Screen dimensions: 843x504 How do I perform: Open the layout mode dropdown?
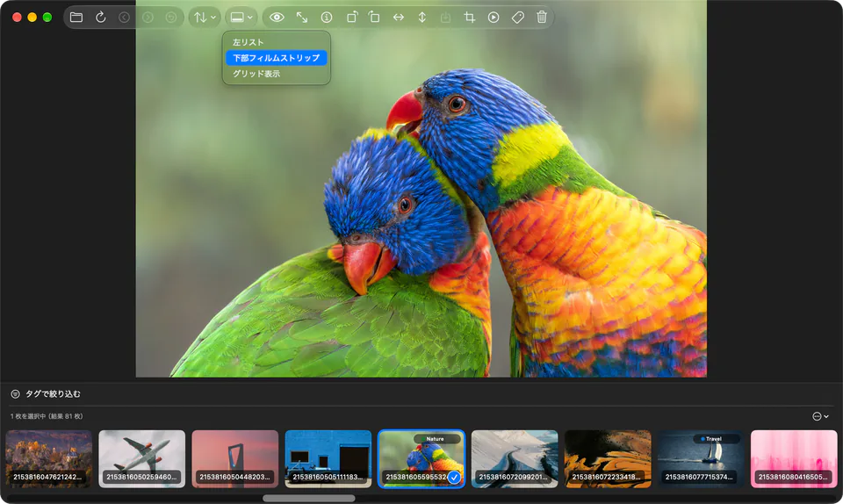pyautogui.click(x=241, y=18)
